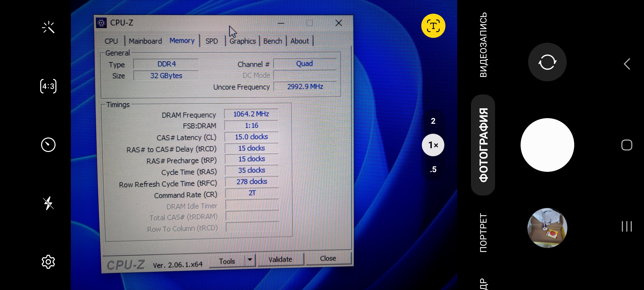
Task: Select the .5 wide zoom level
Action: click(433, 169)
